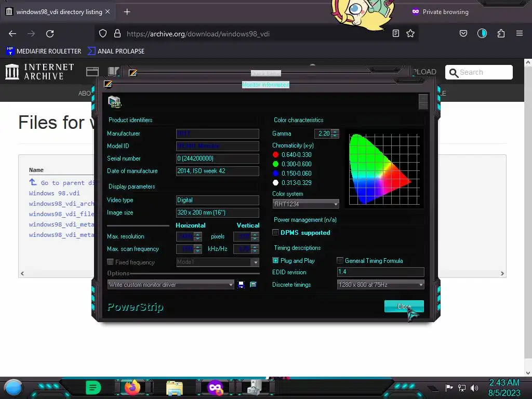This screenshot has height=399, width=532.
Task: Open a new tab with the plus icon
Action: click(127, 12)
